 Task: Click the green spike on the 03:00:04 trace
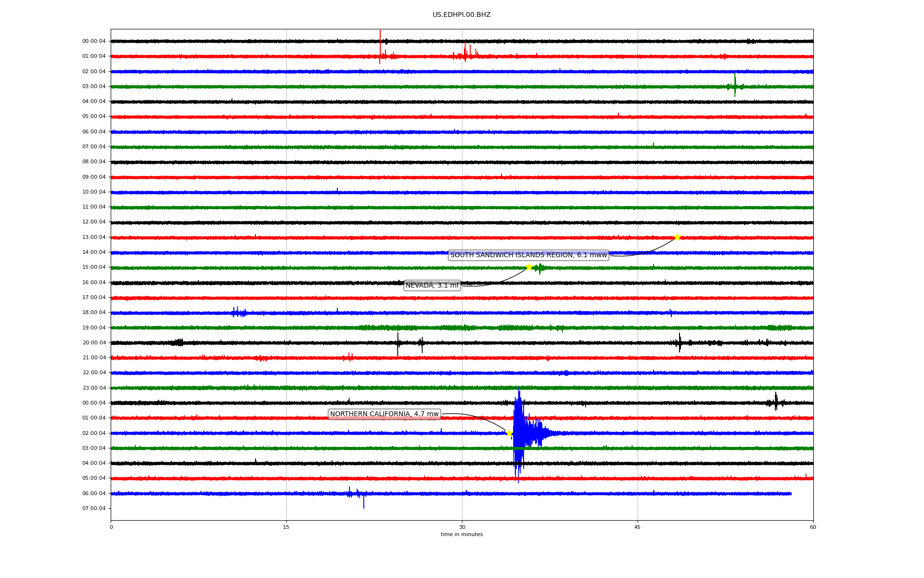735,86
